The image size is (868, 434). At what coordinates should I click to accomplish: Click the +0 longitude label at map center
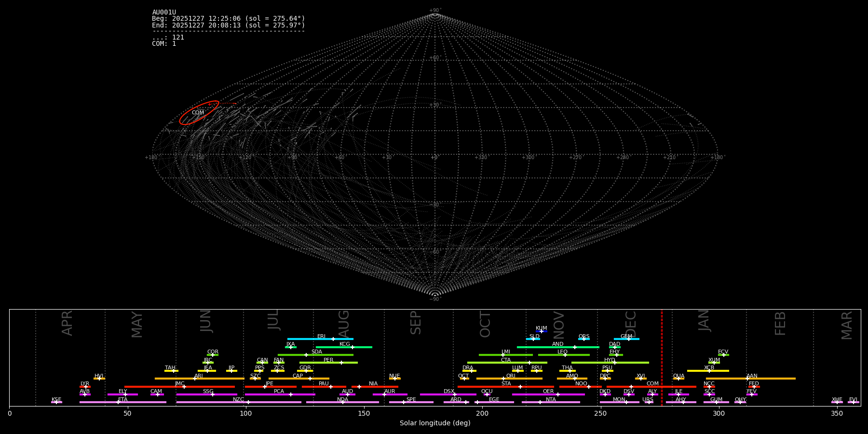click(434, 158)
